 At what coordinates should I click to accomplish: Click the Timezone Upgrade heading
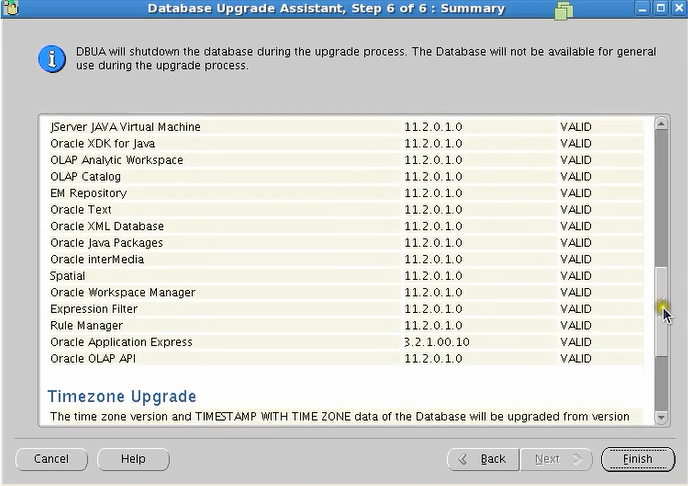[122, 397]
